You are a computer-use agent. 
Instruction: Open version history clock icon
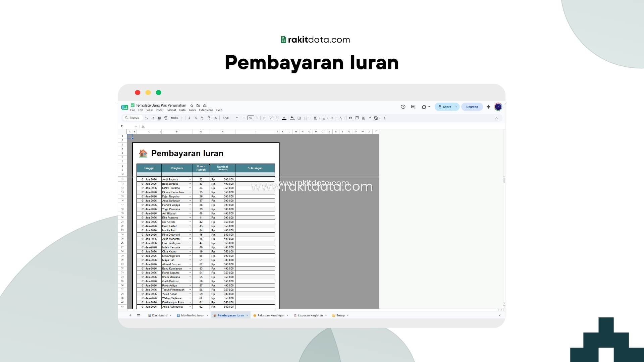point(403,107)
